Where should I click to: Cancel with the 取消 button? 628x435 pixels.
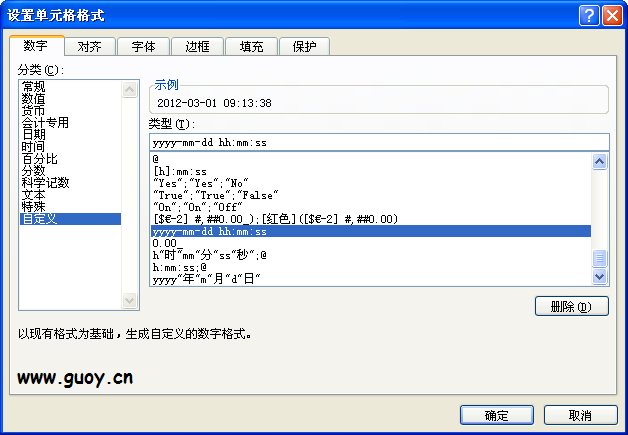pyautogui.click(x=580, y=415)
